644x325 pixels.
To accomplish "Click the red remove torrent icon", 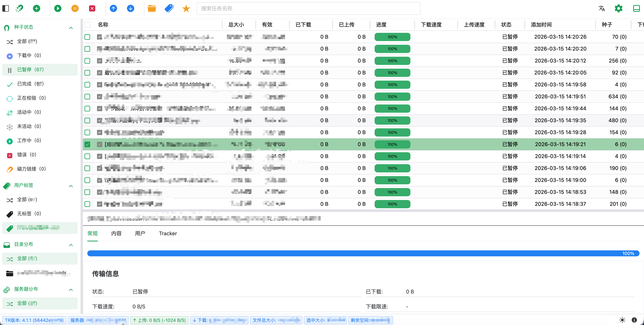I will [92, 8].
